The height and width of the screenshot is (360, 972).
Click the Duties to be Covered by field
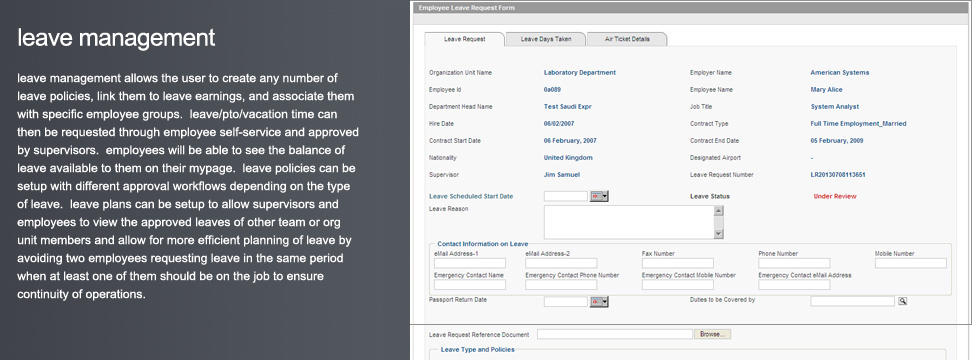(x=852, y=301)
